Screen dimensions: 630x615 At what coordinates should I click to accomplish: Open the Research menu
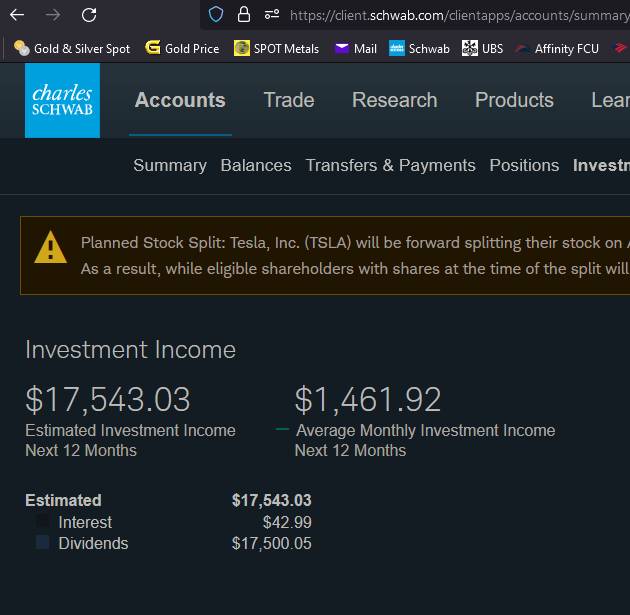click(394, 100)
